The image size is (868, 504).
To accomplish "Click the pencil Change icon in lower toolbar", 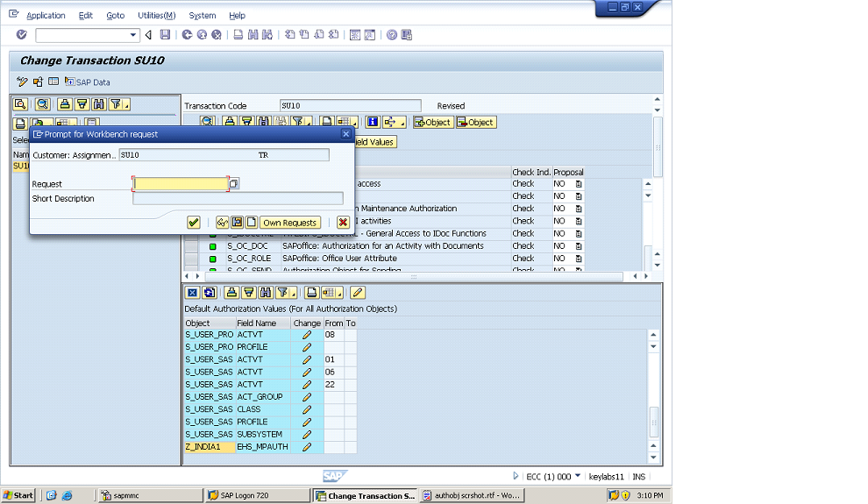I will pos(358,293).
